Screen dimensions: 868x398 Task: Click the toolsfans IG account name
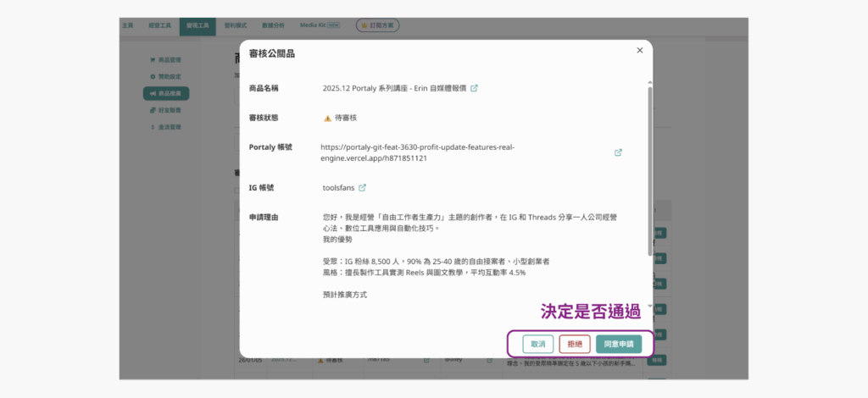338,187
